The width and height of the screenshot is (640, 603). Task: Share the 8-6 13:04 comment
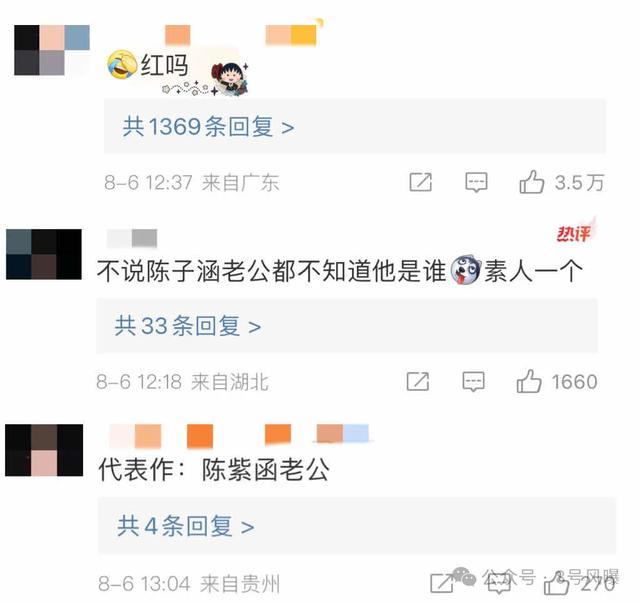tap(442, 583)
